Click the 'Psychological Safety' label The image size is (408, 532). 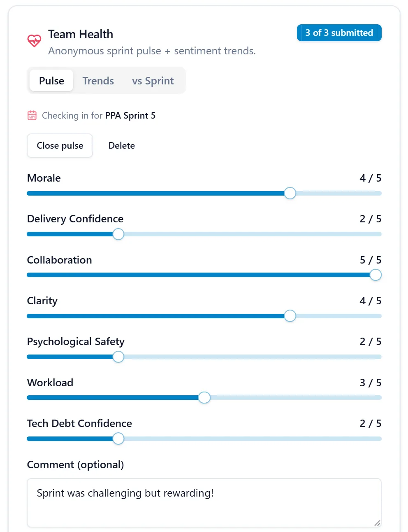tap(76, 342)
